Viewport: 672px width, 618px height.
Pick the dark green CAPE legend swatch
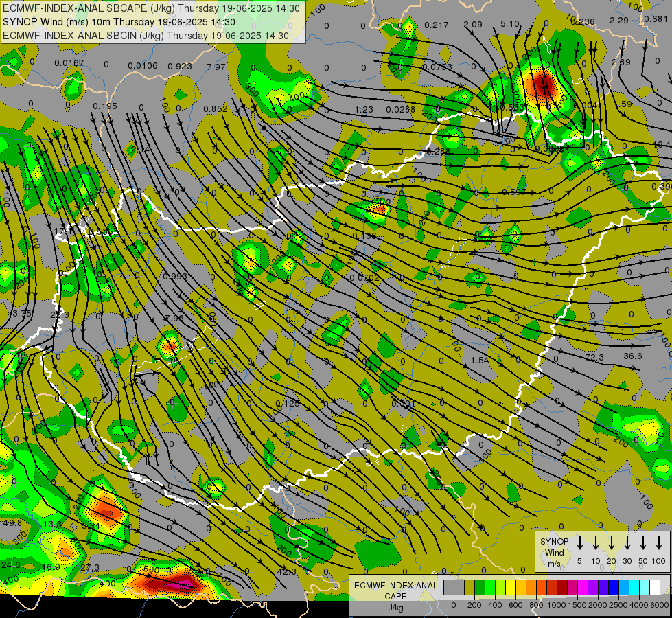480,587
